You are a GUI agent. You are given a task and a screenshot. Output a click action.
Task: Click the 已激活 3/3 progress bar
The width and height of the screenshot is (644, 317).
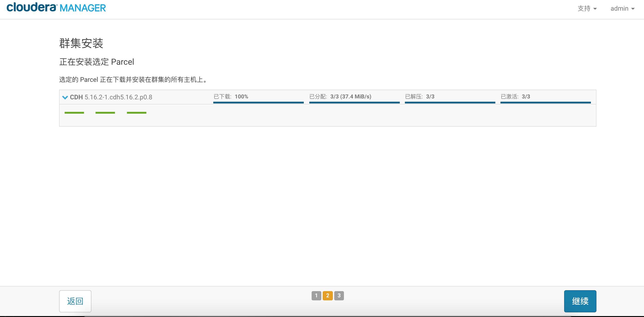(x=545, y=102)
